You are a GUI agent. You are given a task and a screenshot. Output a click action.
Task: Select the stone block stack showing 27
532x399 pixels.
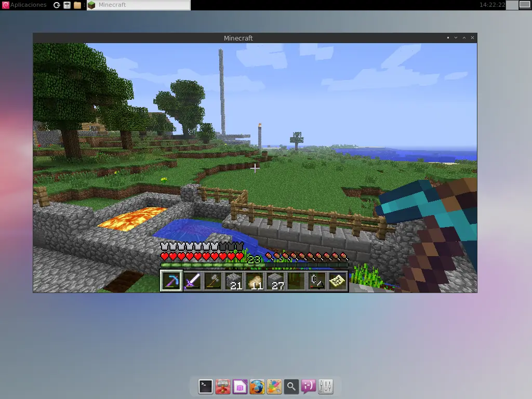tap(275, 281)
